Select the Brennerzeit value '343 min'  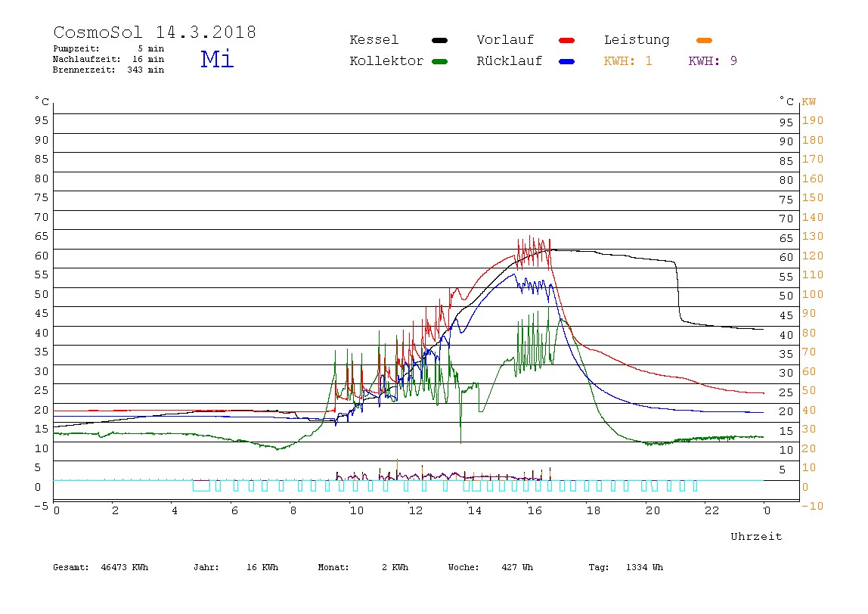[x=146, y=70]
